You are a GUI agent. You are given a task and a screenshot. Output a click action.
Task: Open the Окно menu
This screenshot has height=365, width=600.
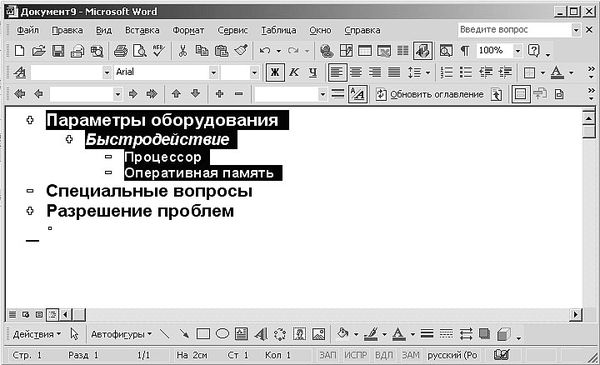320,30
